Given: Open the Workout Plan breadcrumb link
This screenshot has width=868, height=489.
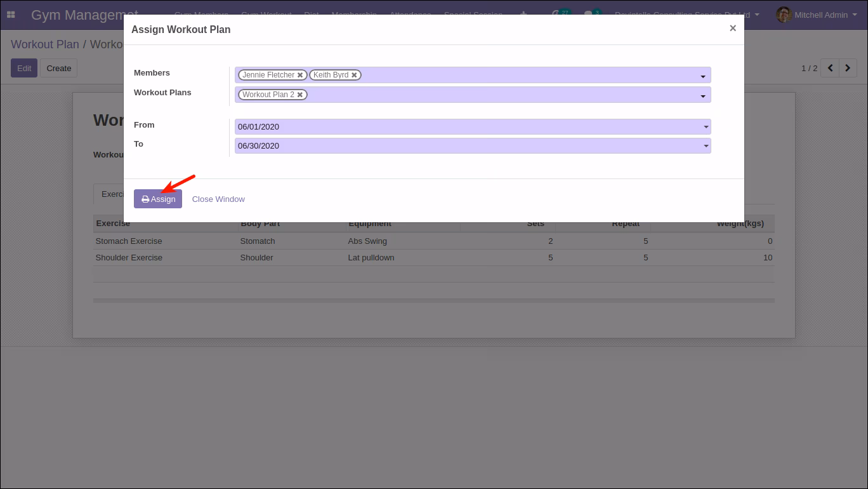Looking at the screenshot, I should click(x=45, y=44).
